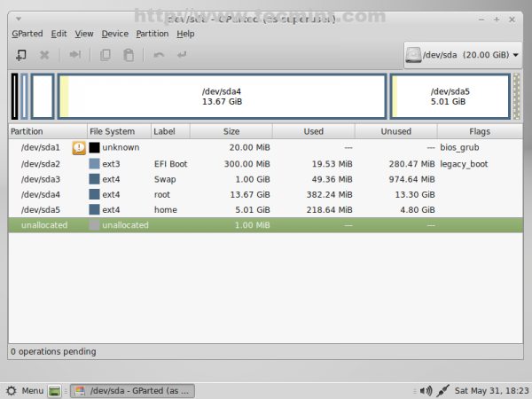Click the Swap label cell
The height and width of the screenshot is (399, 532).
pos(165,179)
